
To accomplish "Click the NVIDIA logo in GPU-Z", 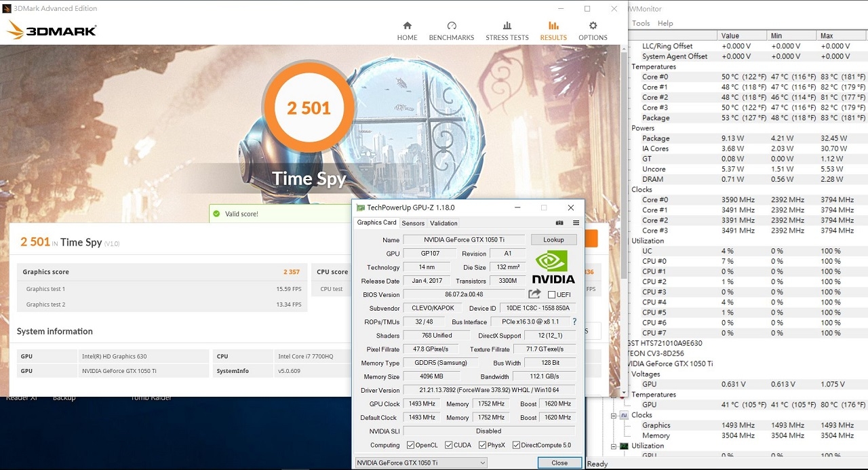I will click(553, 267).
